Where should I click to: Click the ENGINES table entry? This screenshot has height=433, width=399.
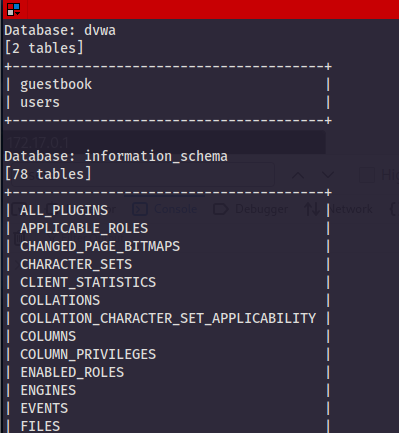(48, 390)
